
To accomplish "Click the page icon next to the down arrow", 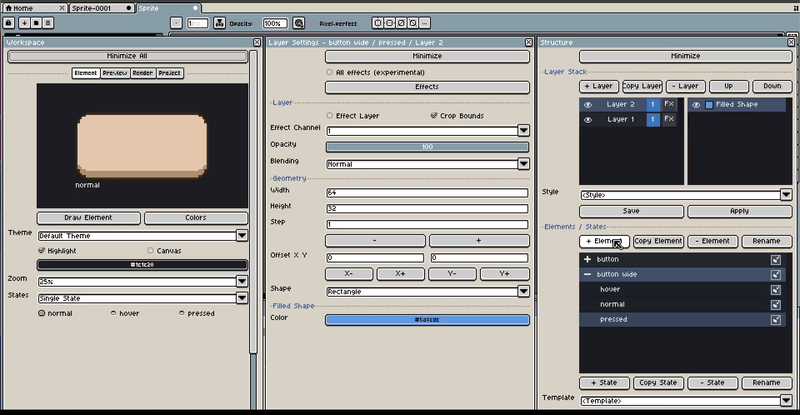I will click(x=36, y=23).
